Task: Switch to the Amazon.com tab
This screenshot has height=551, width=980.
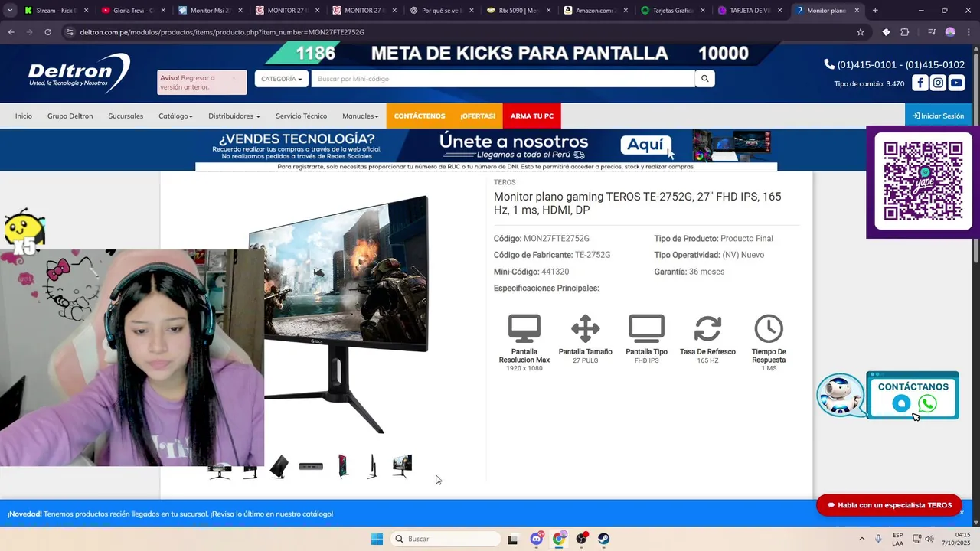Action: tap(596, 11)
